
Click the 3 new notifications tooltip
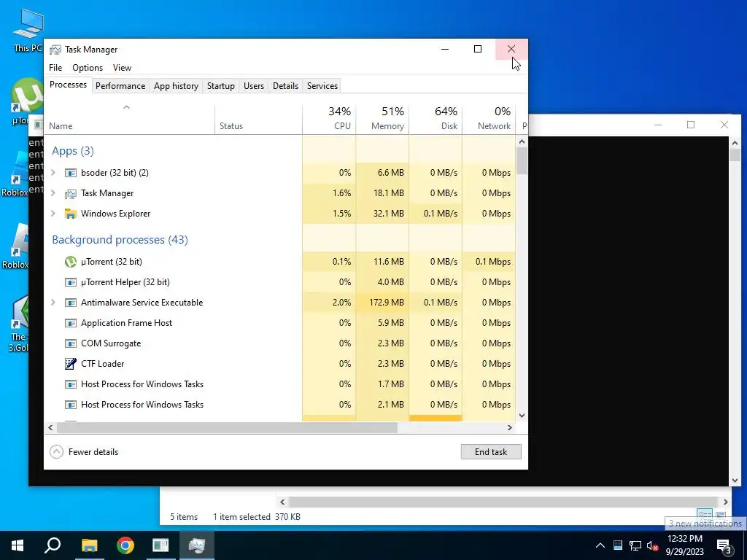(705, 524)
